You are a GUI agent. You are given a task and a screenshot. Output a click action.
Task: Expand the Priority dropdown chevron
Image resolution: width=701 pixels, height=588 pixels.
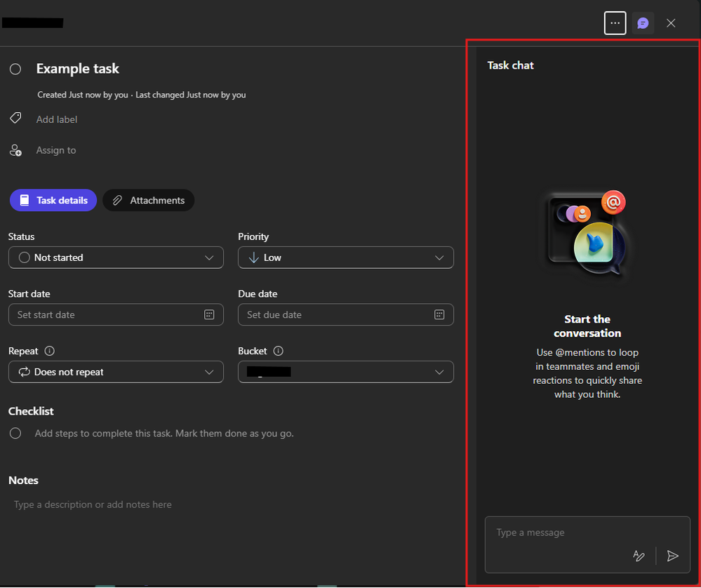coord(439,258)
